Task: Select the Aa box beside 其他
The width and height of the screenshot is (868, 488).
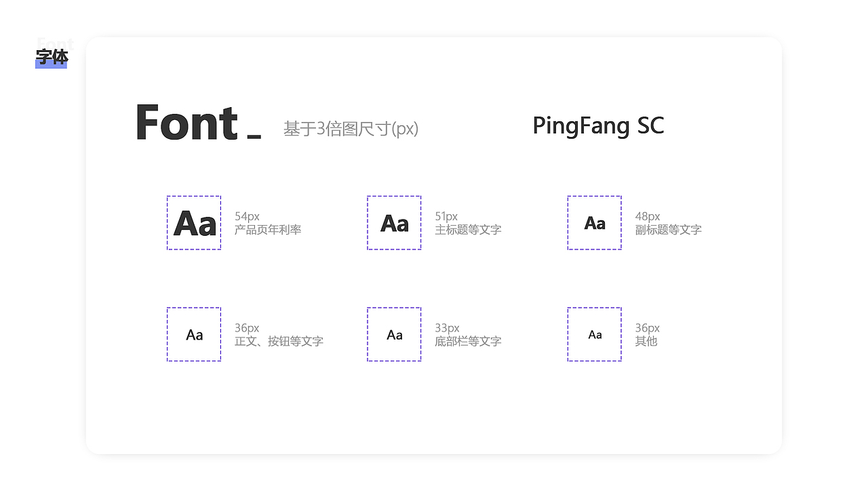Action: [594, 334]
